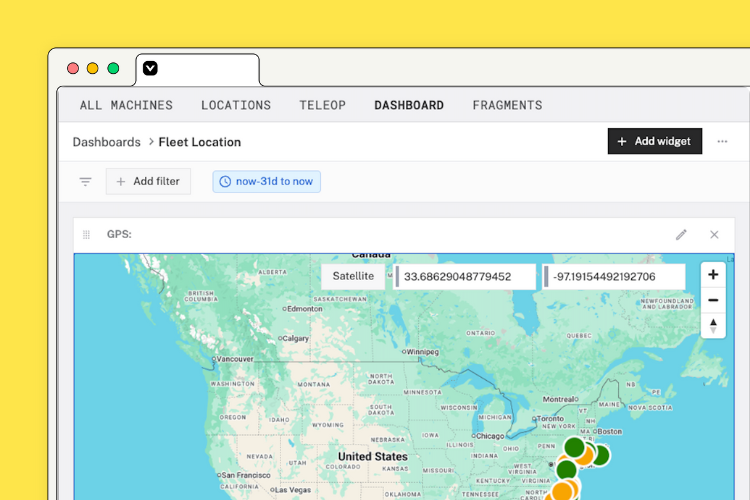Image resolution: width=750 pixels, height=500 pixels.
Task: Reset map bearing with compass icon
Action: (713, 326)
